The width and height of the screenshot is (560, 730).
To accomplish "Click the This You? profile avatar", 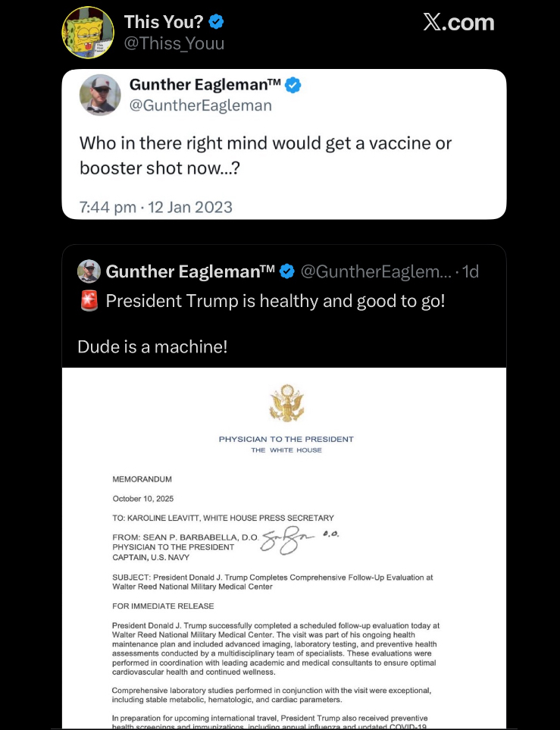I will [x=87, y=33].
